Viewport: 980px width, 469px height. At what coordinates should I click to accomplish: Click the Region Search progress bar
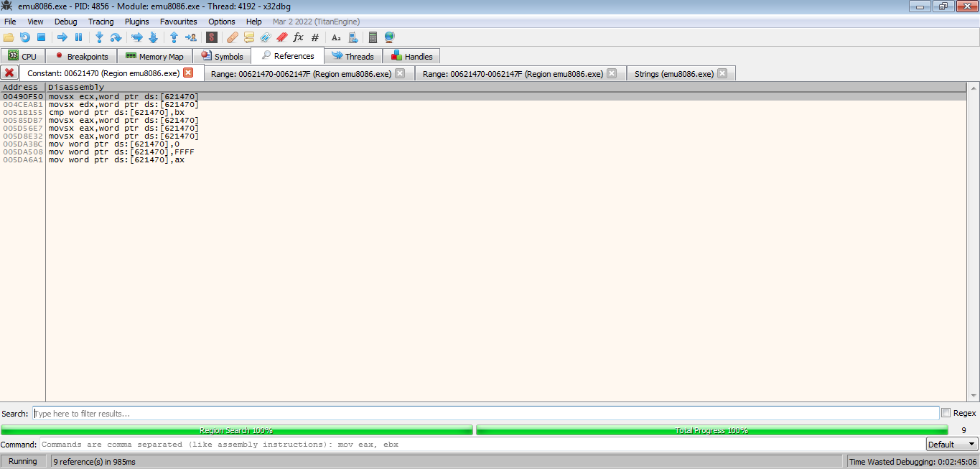coord(236,430)
